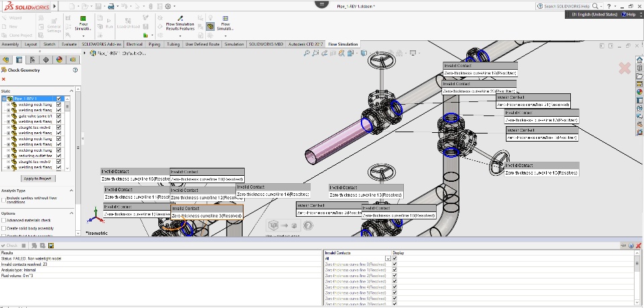This screenshot has height=308, width=644.
Task: Click the EN English (United States) language indicator
Action: (594, 14)
